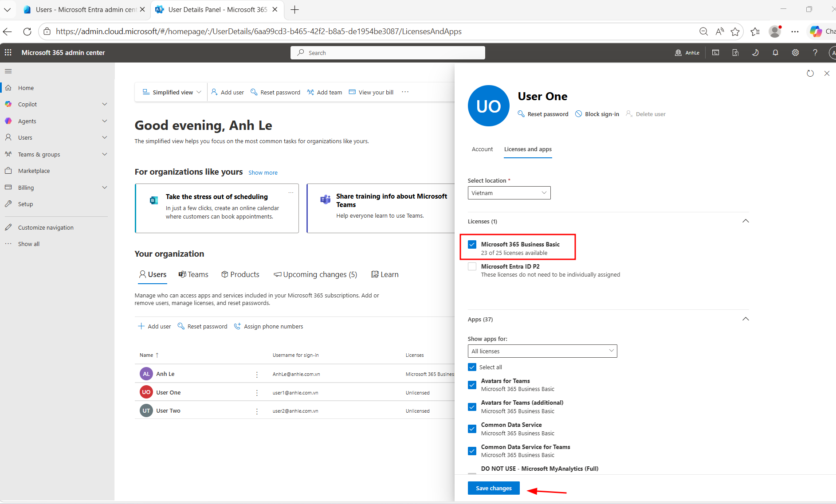Click the AL avatar in Anh Le row
This screenshot has height=504, width=836.
click(146, 374)
